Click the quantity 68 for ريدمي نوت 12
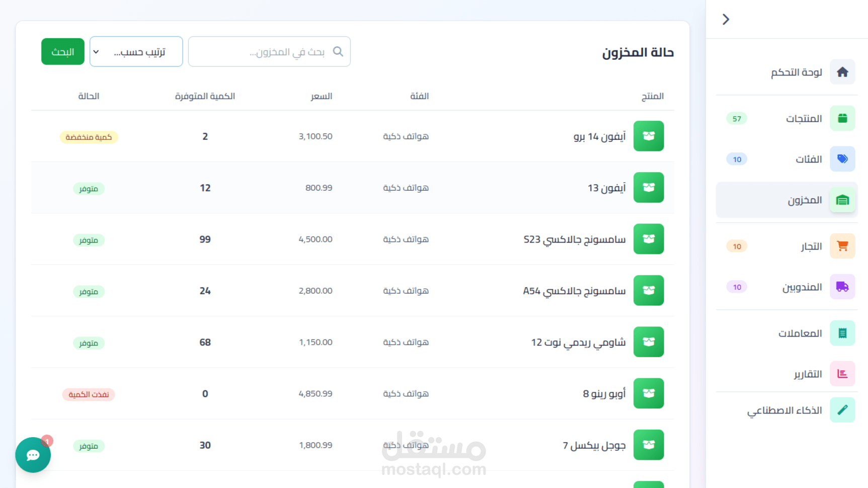Viewport: 868px width, 488px height. click(205, 342)
